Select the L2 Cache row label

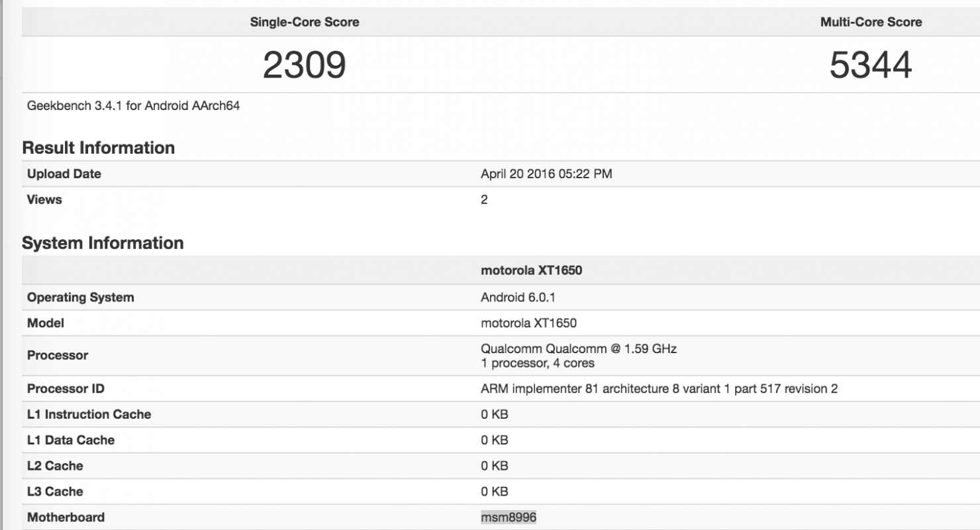pyautogui.click(x=55, y=466)
